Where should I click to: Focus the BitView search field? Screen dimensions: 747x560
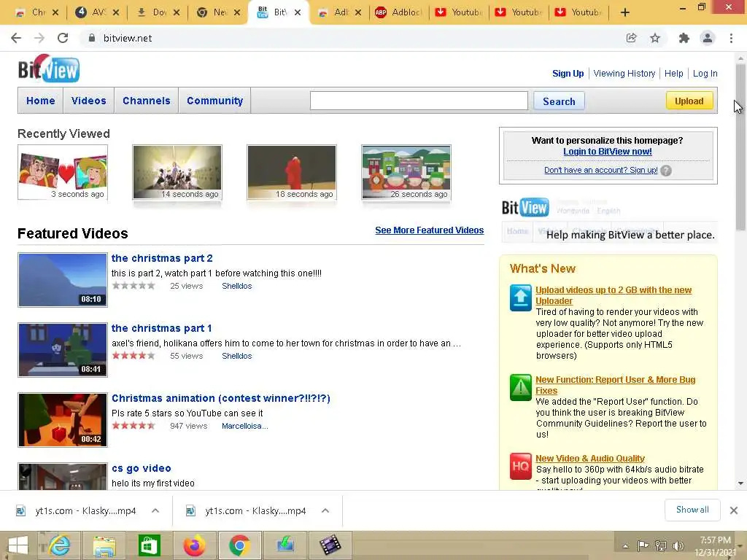tap(419, 101)
